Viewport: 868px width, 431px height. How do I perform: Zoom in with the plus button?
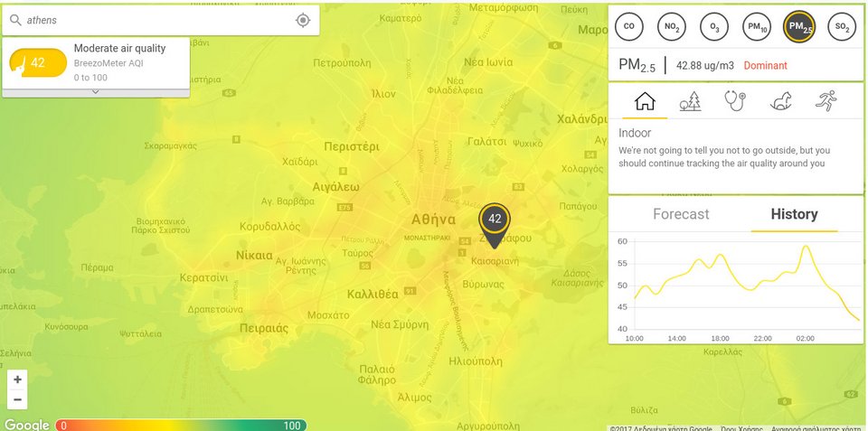pyautogui.click(x=17, y=379)
